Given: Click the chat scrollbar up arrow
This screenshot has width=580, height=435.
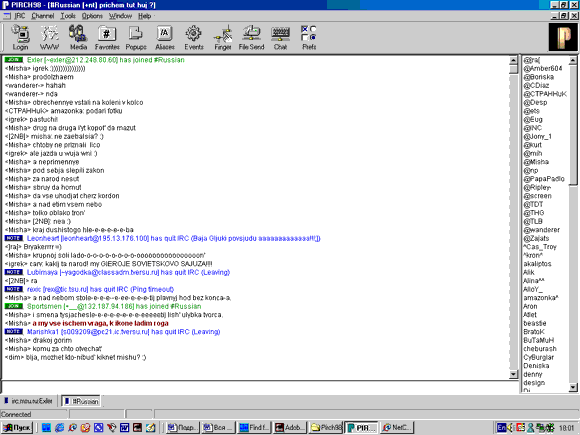Looking at the screenshot, I should (513, 60).
